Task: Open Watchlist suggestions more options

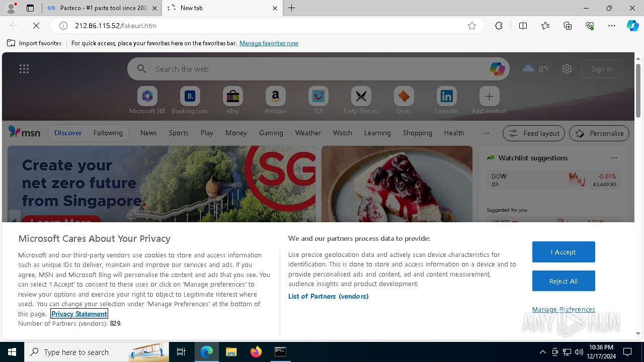Action: point(614,158)
